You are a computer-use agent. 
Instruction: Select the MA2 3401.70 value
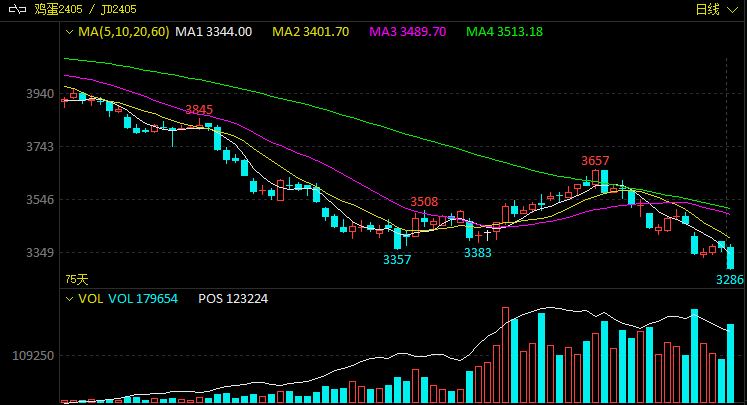click(311, 32)
